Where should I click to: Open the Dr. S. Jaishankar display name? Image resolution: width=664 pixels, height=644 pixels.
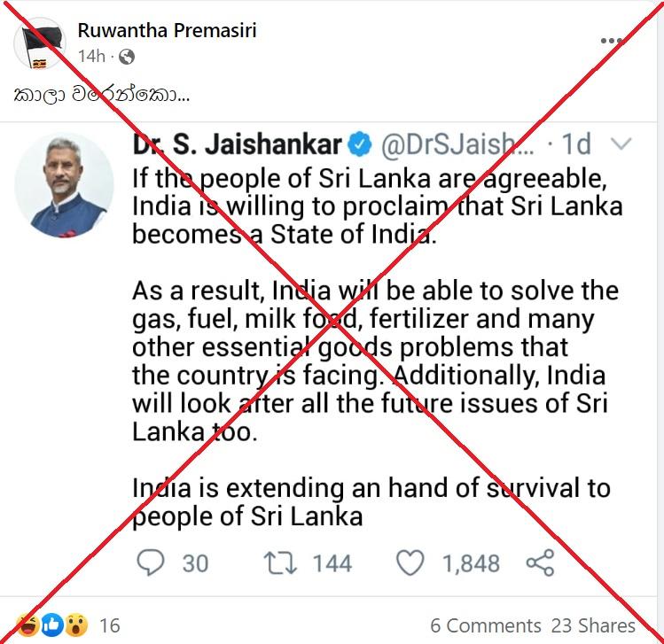(238, 144)
